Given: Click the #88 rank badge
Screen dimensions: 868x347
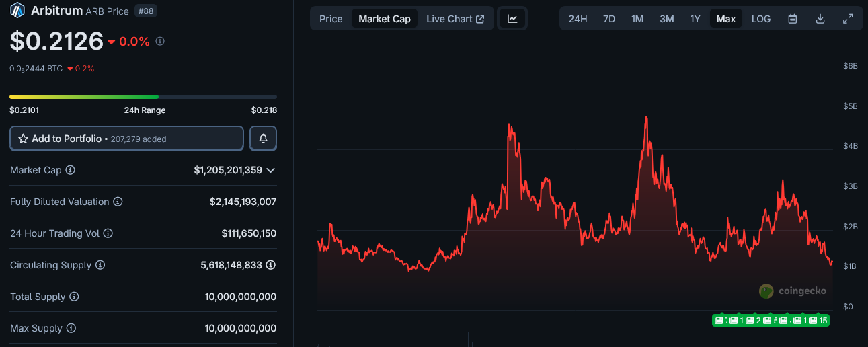Looking at the screenshot, I should (x=146, y=11).
